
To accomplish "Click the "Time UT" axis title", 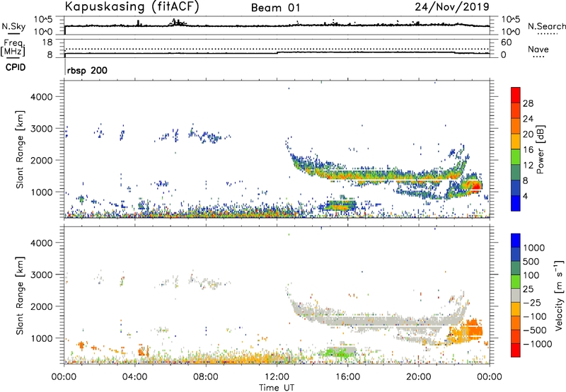I will point(277,388).
